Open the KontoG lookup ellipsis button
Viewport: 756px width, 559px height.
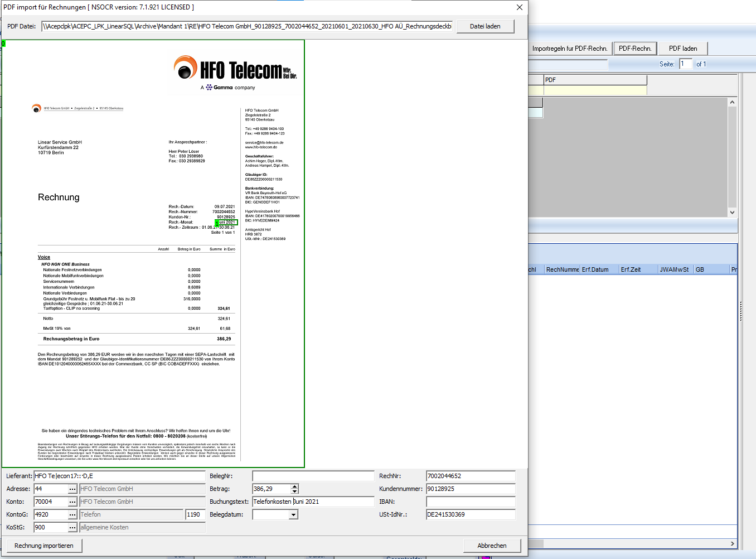[72, 514]
